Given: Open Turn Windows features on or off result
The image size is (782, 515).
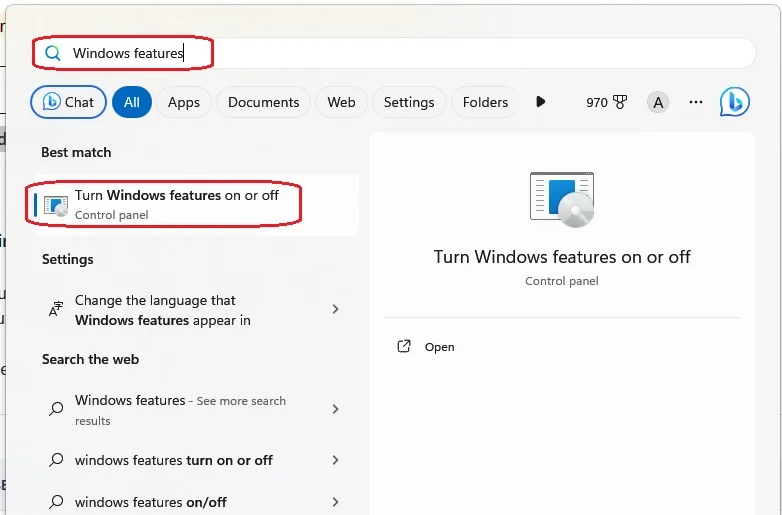Looking at the screenshot, I should tap(196, 205).
